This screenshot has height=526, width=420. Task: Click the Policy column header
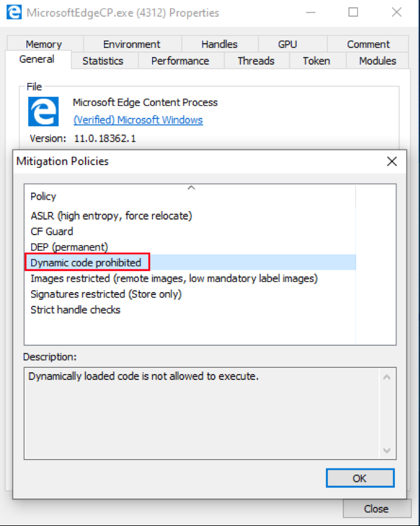43,196
